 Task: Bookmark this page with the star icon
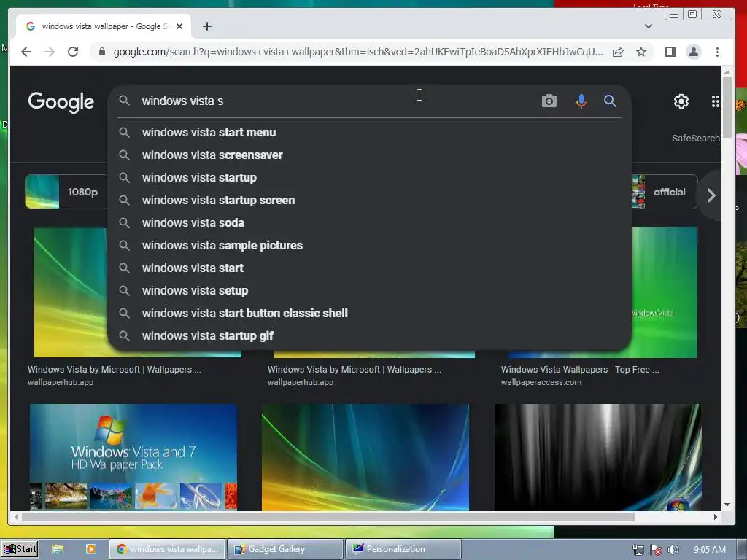tap(641, 52)
